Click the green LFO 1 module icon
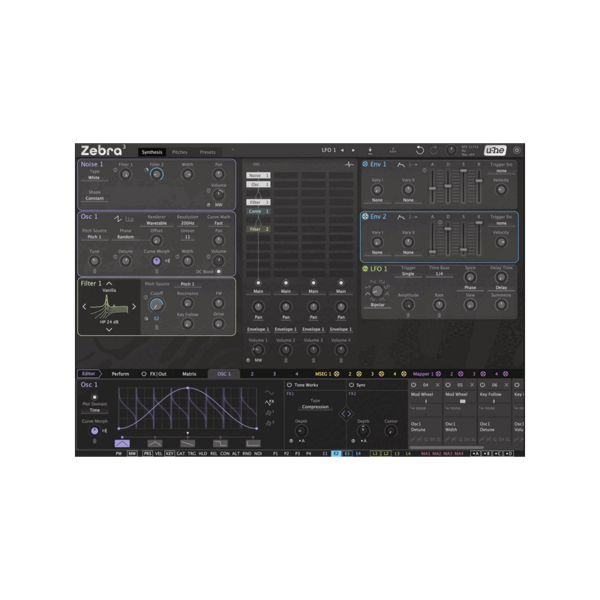 click(x=365, y=269)
